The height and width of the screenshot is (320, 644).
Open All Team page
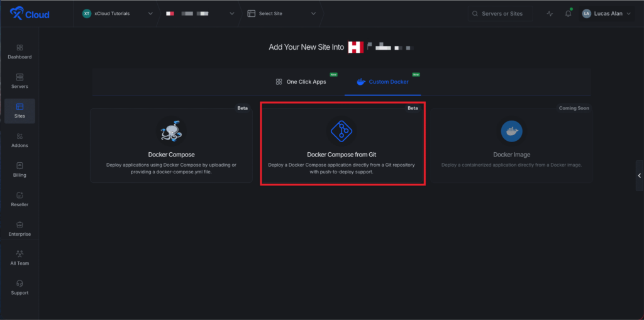pos(19,258)
